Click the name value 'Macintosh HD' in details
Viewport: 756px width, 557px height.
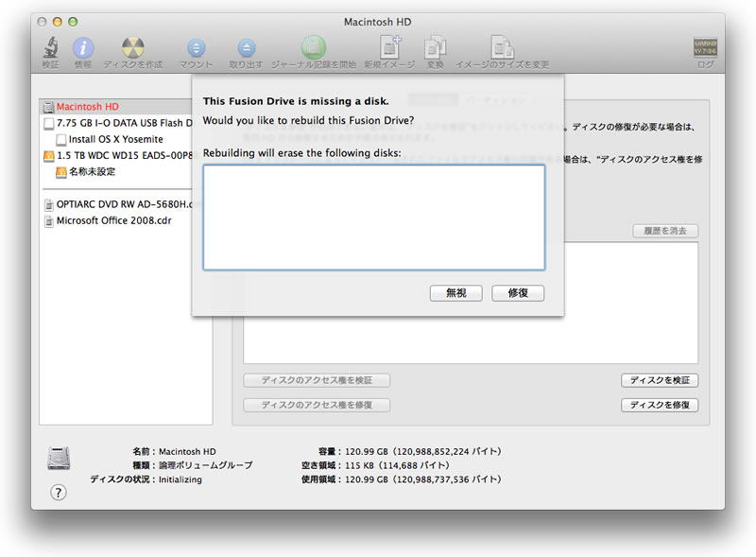pos(187,452)
